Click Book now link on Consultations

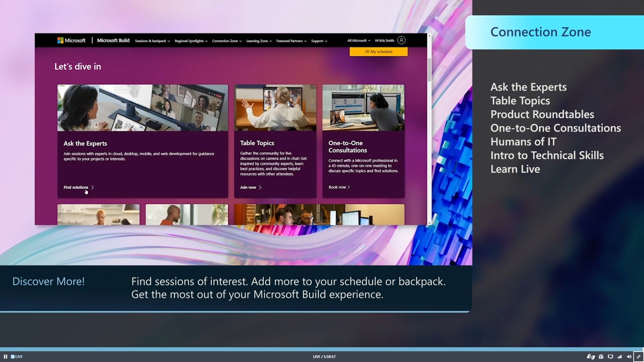339,187
